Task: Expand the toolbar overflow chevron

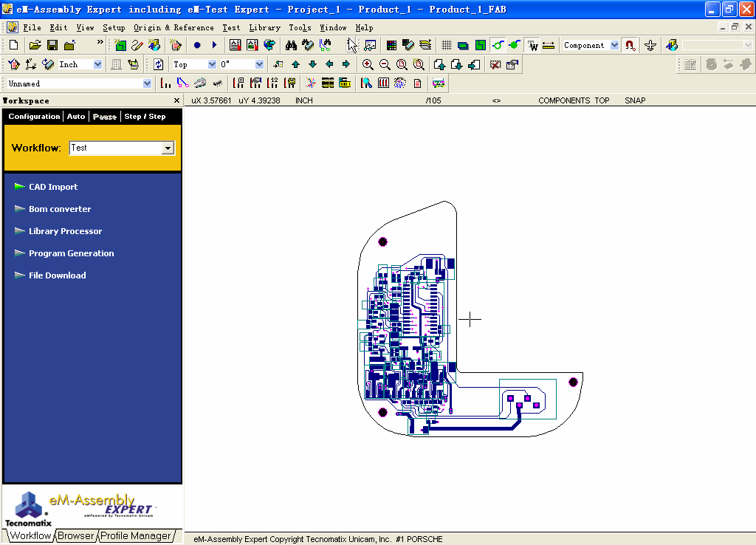Action: [100, 42]
